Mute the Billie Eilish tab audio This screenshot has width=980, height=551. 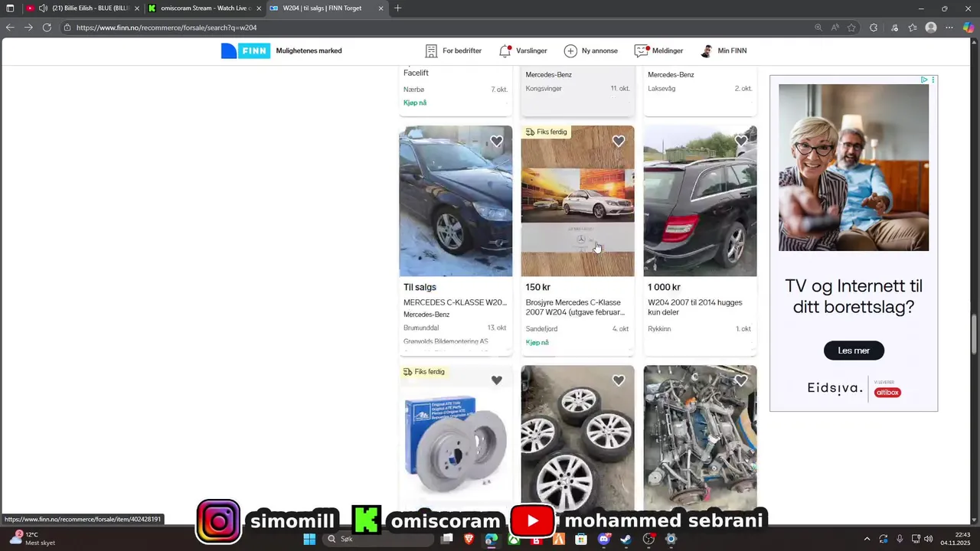point(43,8)
